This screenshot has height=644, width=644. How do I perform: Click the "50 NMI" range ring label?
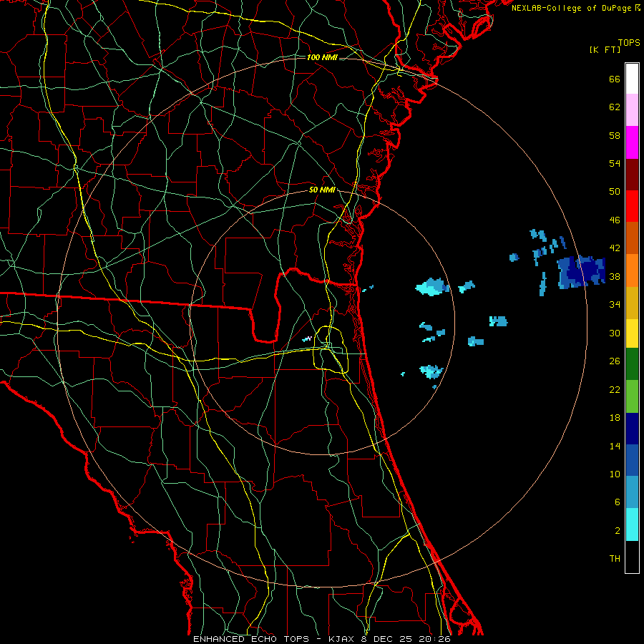322,190
